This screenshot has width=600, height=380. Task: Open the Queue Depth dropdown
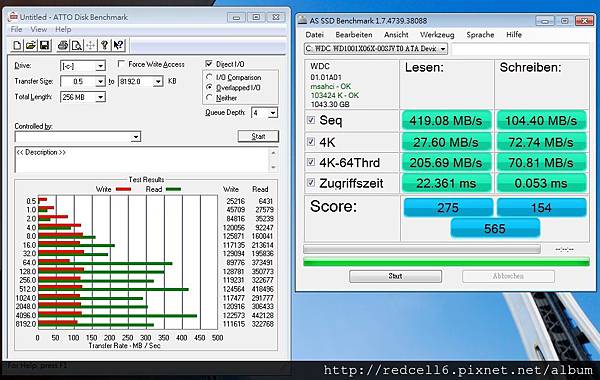pos(272,113)
